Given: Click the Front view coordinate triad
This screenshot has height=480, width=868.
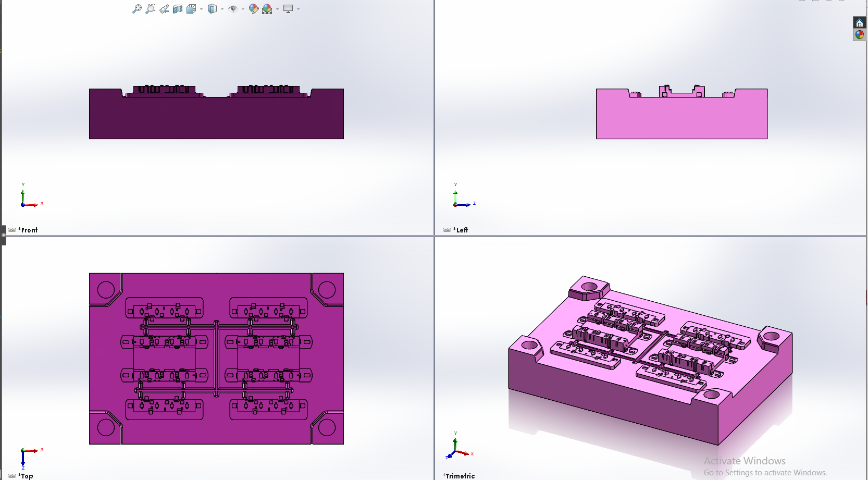Looking at the screenshot, I should [x=32, y=195].
